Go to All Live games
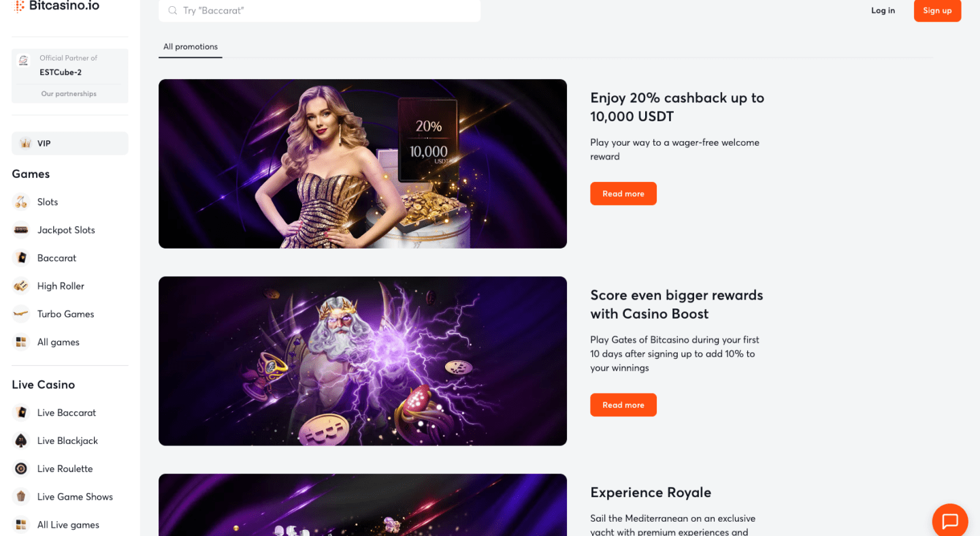980x536 pixels. pyautogui.click(x=68, y=524)
